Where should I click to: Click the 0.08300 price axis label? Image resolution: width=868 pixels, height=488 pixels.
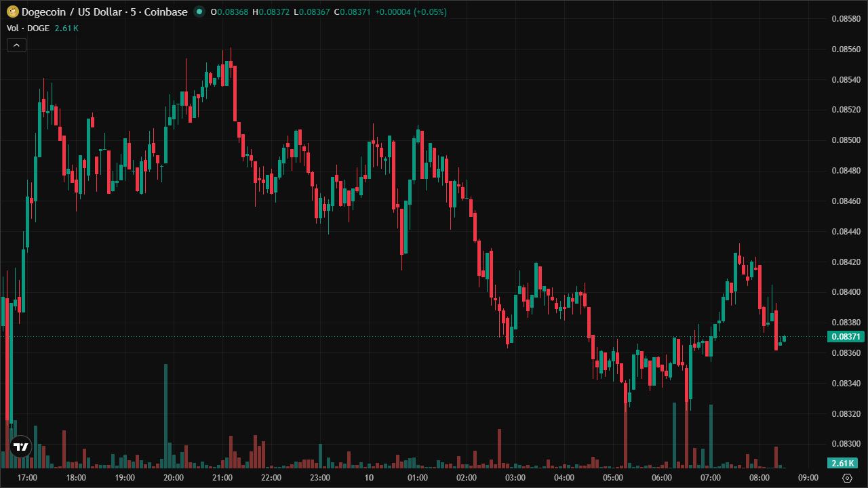coord(846,444)
